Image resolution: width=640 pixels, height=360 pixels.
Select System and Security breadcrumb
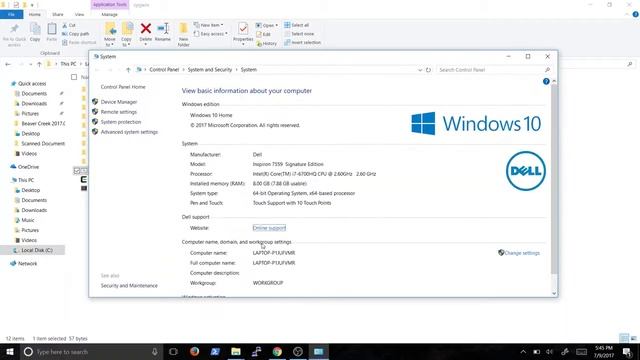pos(210,70)
